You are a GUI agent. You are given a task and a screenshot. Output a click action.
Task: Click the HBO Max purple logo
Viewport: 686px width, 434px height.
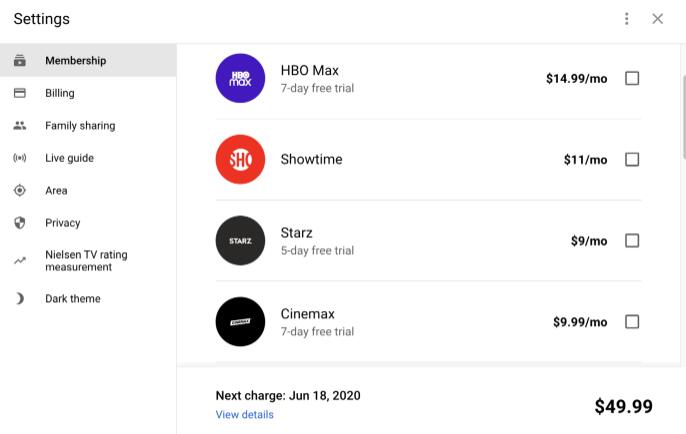pyautogui.click(x=240, y=78)
